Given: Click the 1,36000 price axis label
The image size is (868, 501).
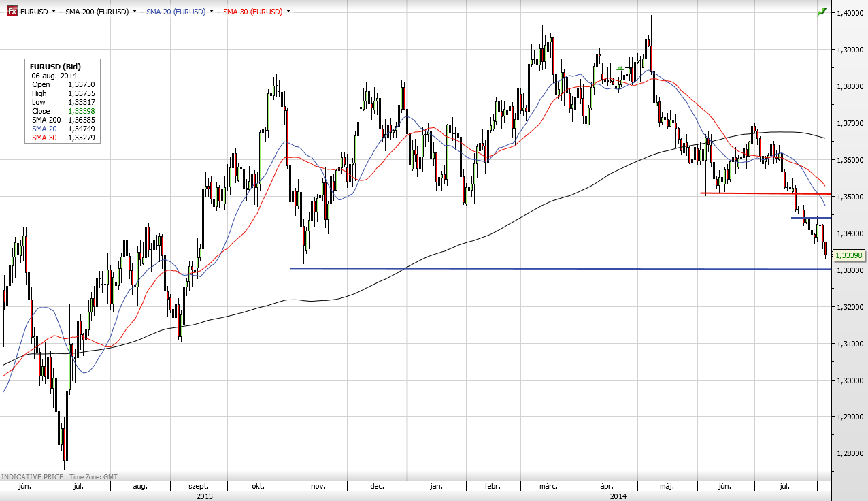Looking at the screenshot, I should (850, 160).
